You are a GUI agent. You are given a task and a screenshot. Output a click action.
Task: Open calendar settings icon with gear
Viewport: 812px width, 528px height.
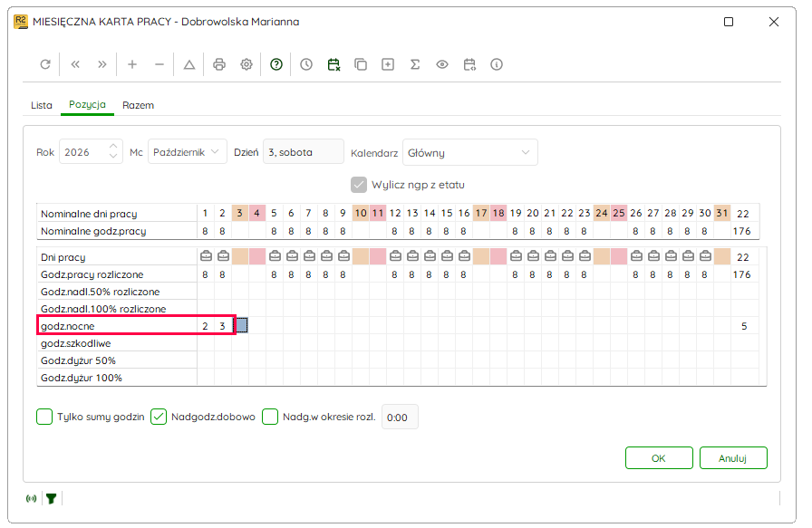pyautogui.click(x=469, y=64)
